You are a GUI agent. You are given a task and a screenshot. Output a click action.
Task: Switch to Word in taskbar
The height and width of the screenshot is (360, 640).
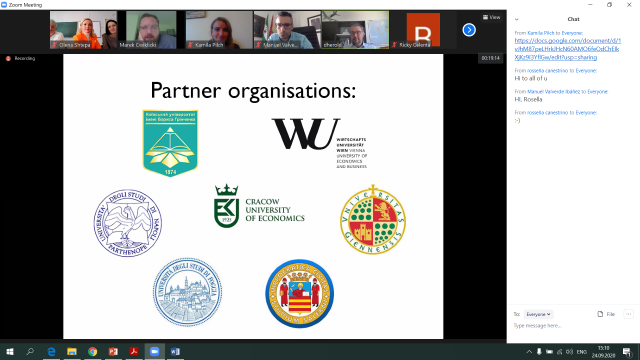tap(175, 351)
